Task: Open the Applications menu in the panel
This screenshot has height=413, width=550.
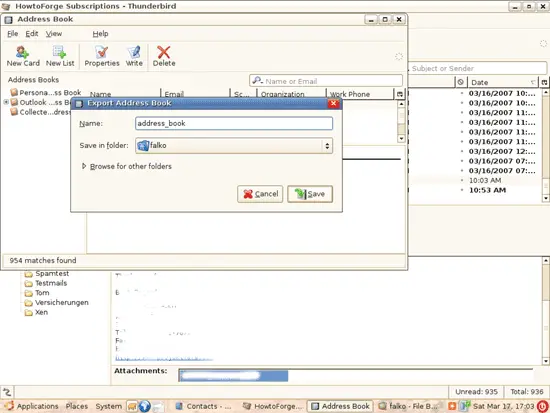Action: (x=32, y=406)
